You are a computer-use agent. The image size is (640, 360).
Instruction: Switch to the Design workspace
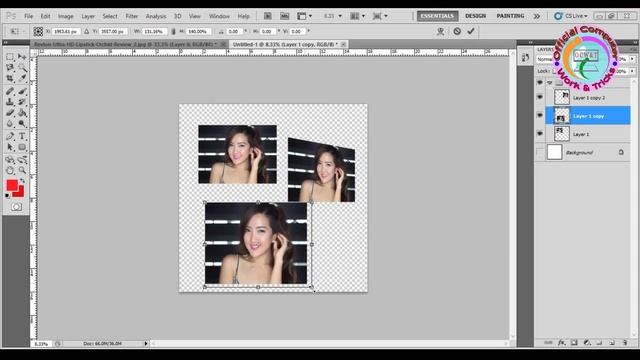point(476,16)
